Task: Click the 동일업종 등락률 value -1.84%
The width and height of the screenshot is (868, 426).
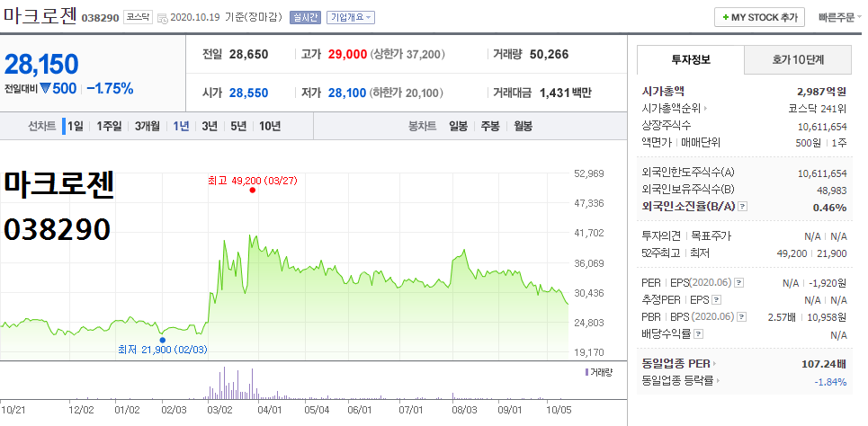Action: pyautogui.click(x=830, y=382)
